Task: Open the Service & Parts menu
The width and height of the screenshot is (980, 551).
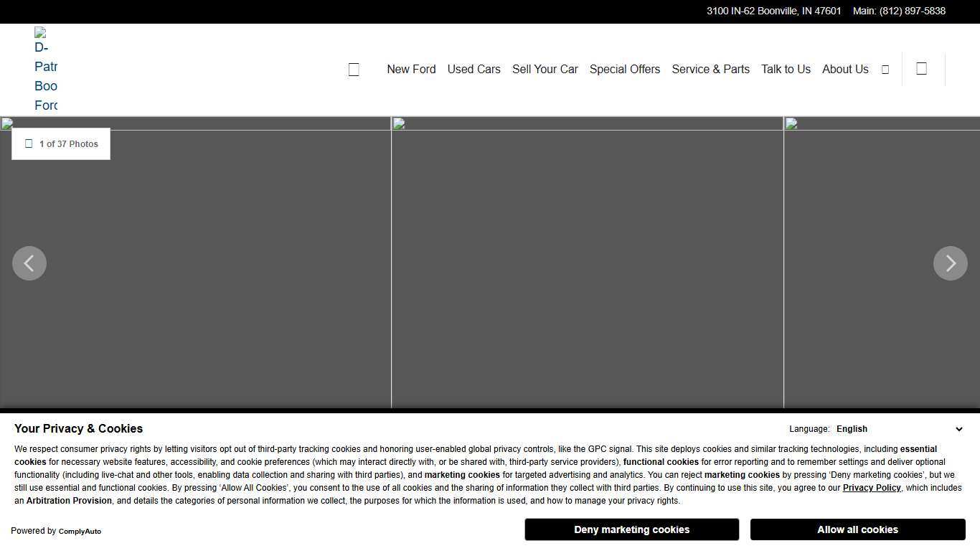Action: [710, 70]
